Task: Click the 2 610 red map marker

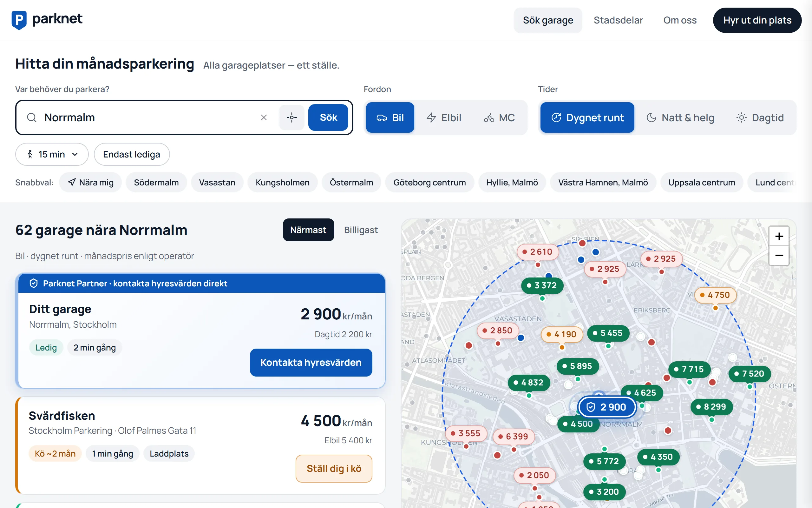Action: click(538, 252)
